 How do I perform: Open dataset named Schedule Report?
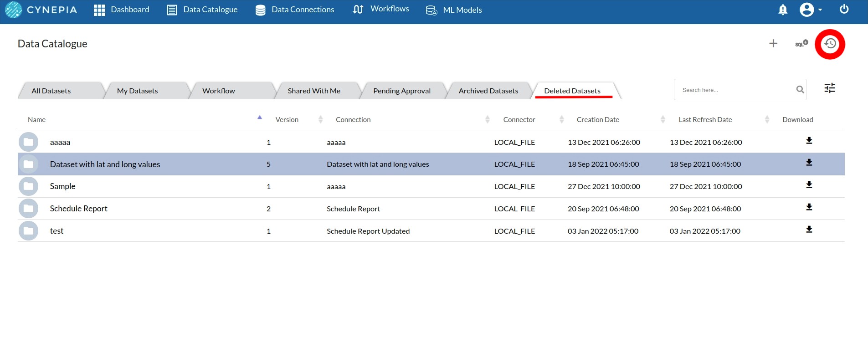pyautogui.click(x=79, y=209)
